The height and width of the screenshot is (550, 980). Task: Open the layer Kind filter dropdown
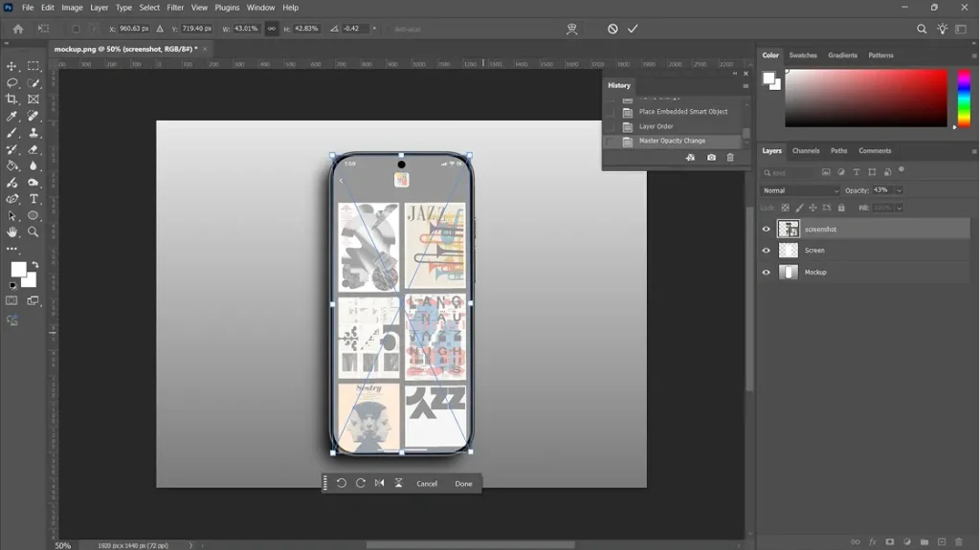point(788,172)
